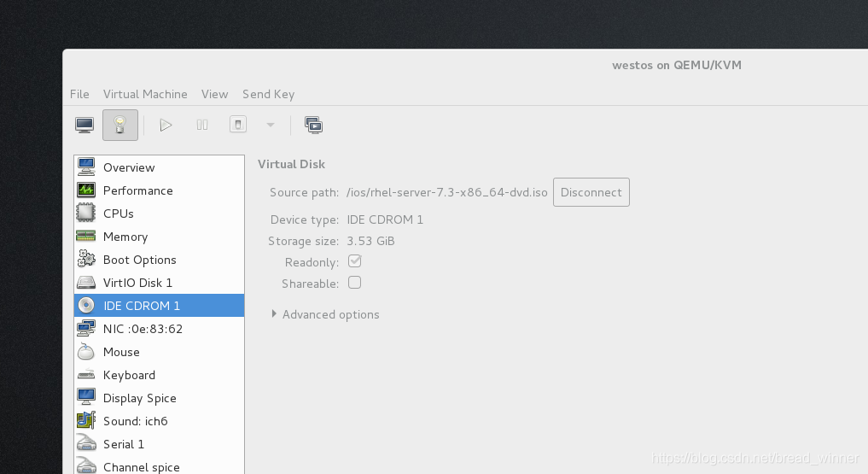
Task: Click the Disconnect button
Action: pos(591,192)
